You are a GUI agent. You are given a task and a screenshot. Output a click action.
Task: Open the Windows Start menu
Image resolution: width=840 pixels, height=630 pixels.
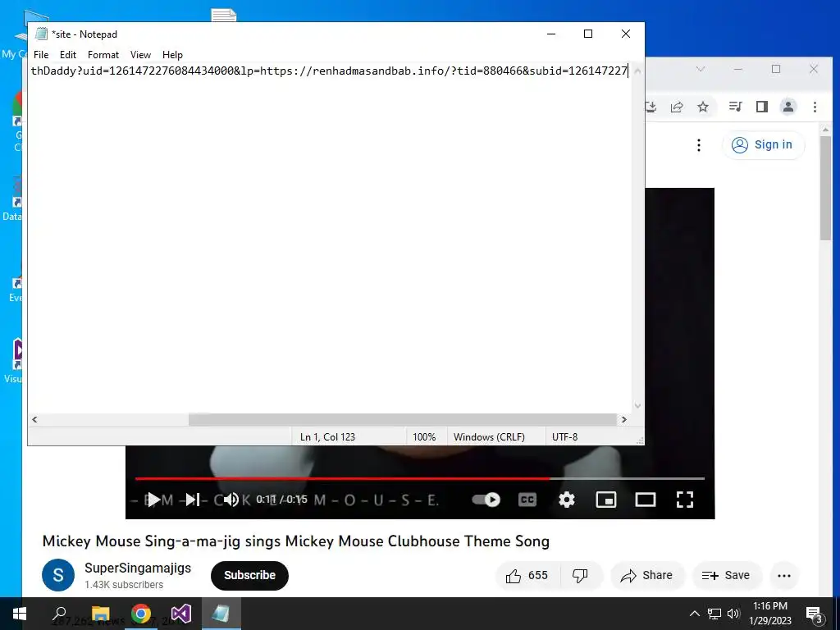pos(20,614)
